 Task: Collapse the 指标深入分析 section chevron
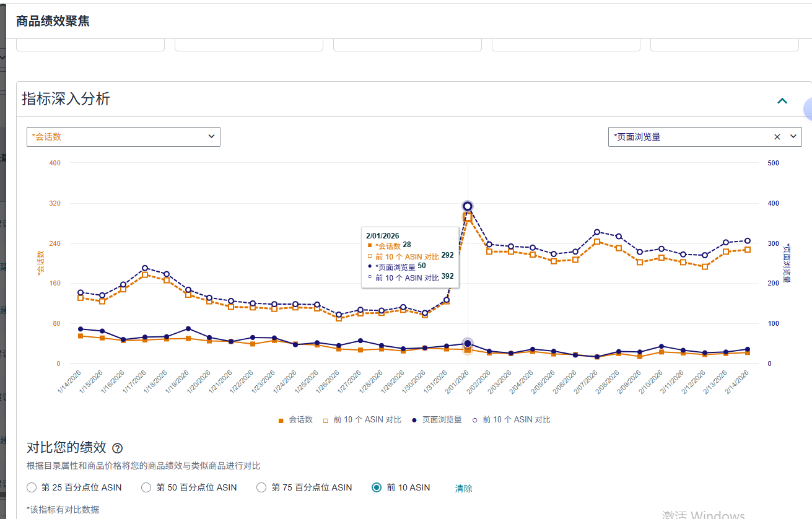point(782,100)
